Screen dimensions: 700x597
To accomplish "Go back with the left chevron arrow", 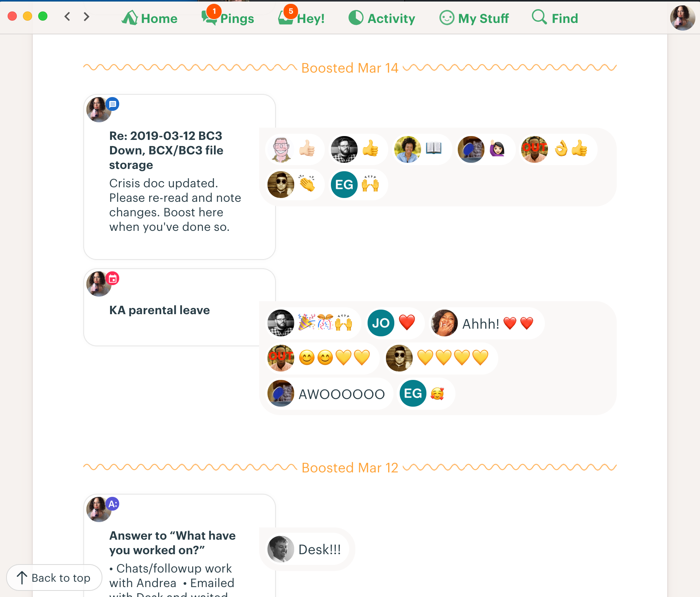I will [x=67, y=16].
